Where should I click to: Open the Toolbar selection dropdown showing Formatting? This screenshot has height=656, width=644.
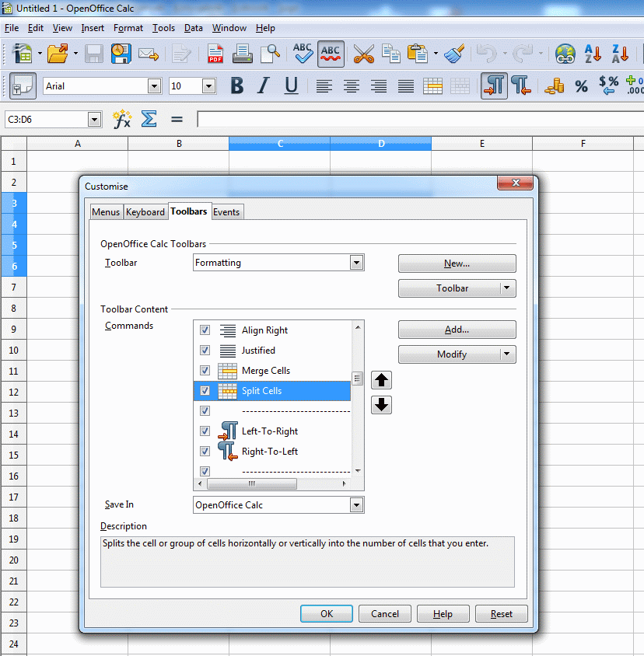click(x=356, y=263)
